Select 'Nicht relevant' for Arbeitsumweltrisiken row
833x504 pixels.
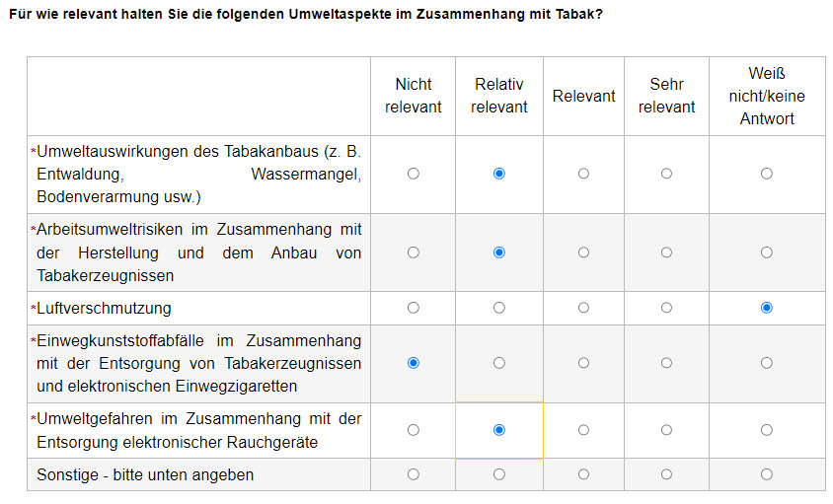click(414, 252)
